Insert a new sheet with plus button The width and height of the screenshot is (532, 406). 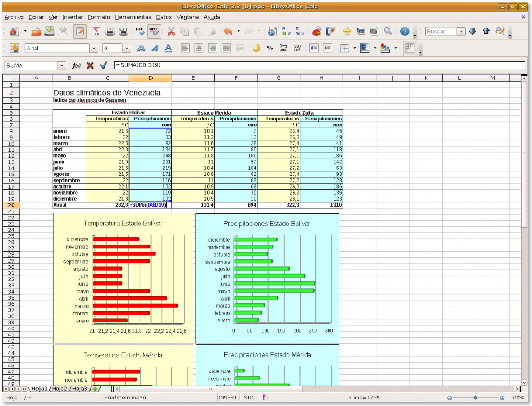(x=94, y=388)
